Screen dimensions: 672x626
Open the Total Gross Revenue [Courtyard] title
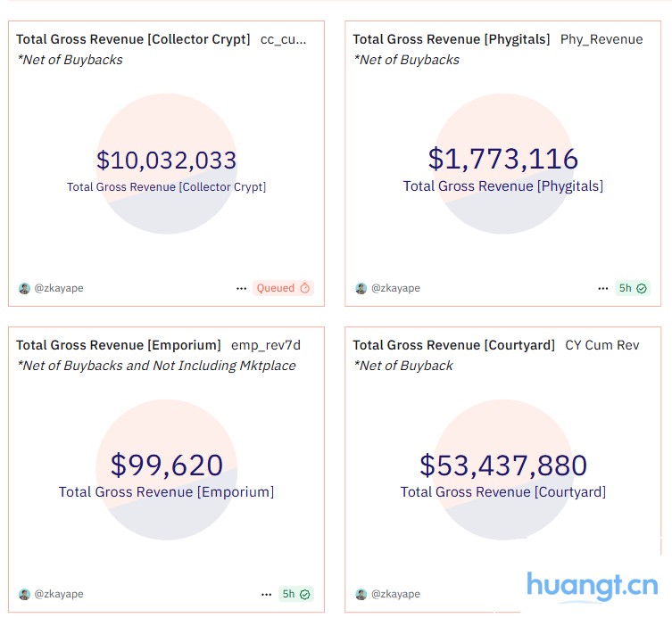click(x=453, y=345)
